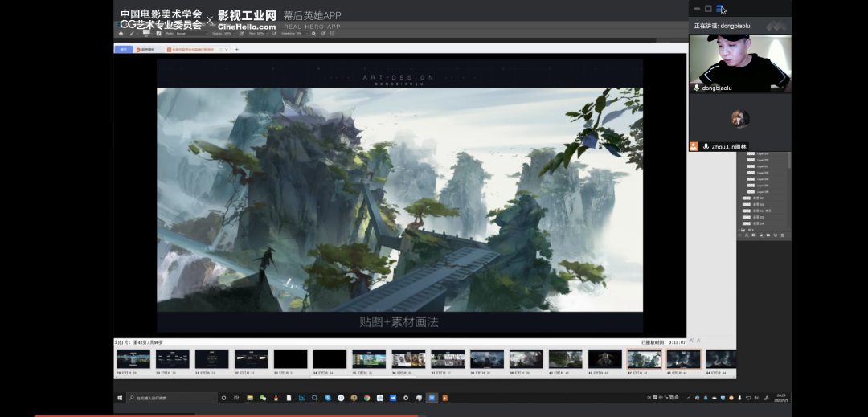This screenshot has height=417, width=868.
Task: Click Photoshop Home icon in options bar
Action: coord(121,34)
